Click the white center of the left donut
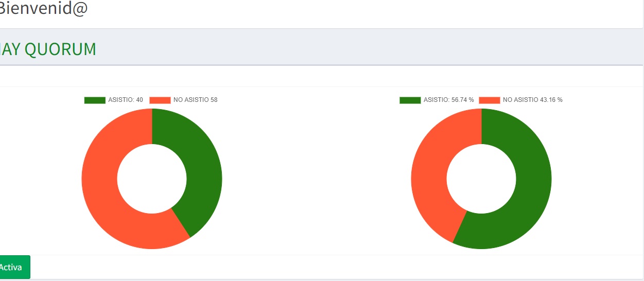 pyautogui.click(x=152, y=179)
